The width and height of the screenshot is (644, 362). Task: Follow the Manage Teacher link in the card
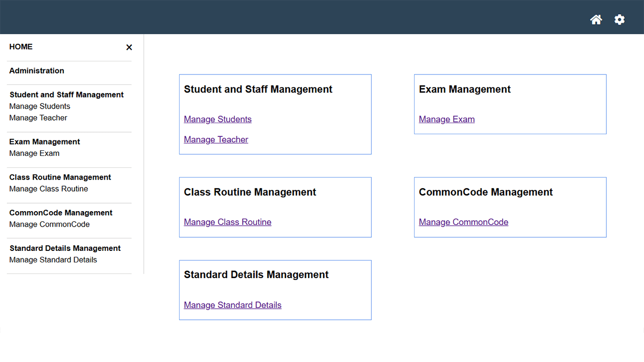pyautogui.click(x=216, y=139)
